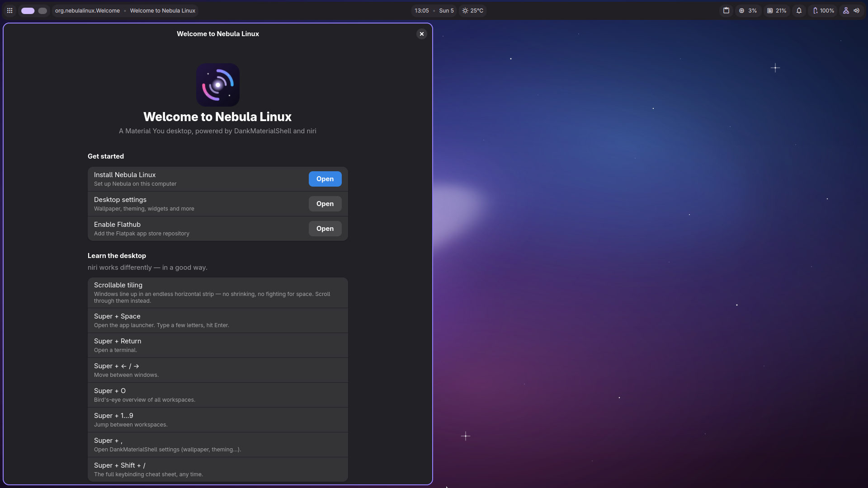Open the Install Nebula Linux installer
Image resolution: width=868 pixels, height=488 pixels.
point(325,179)
